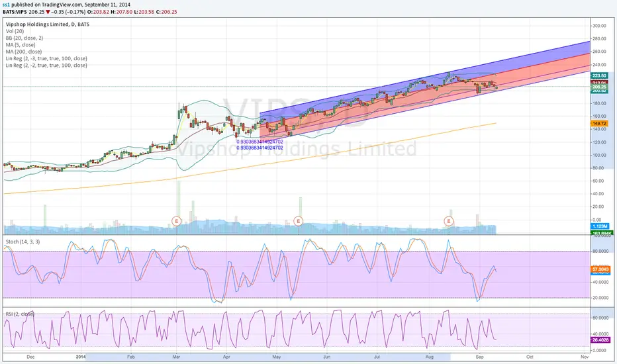Click the H:207.80 high value

click(121, 12)
